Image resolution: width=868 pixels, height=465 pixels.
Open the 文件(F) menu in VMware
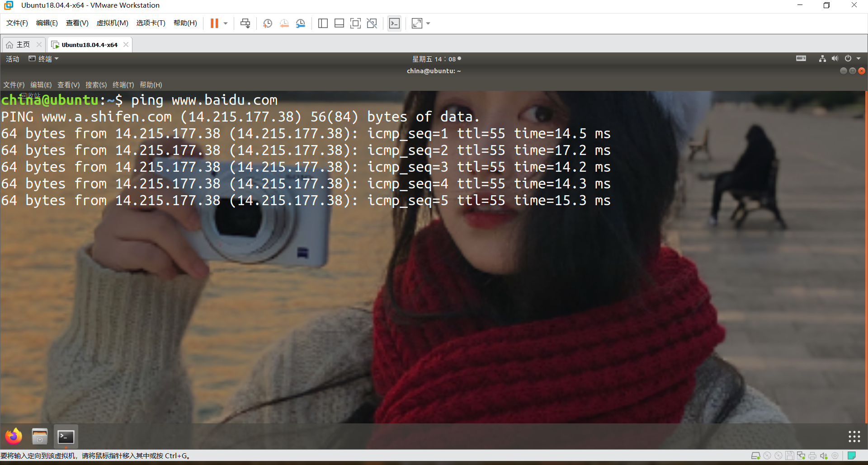(17, 23)
